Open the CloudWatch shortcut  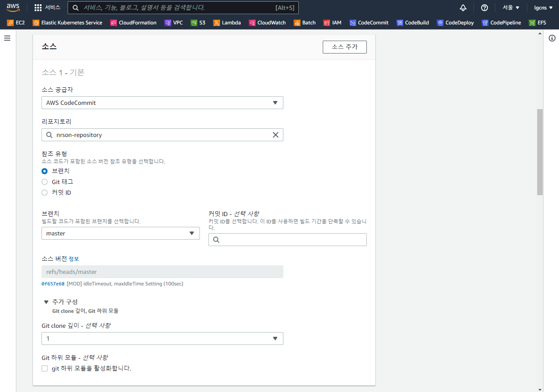268,23
